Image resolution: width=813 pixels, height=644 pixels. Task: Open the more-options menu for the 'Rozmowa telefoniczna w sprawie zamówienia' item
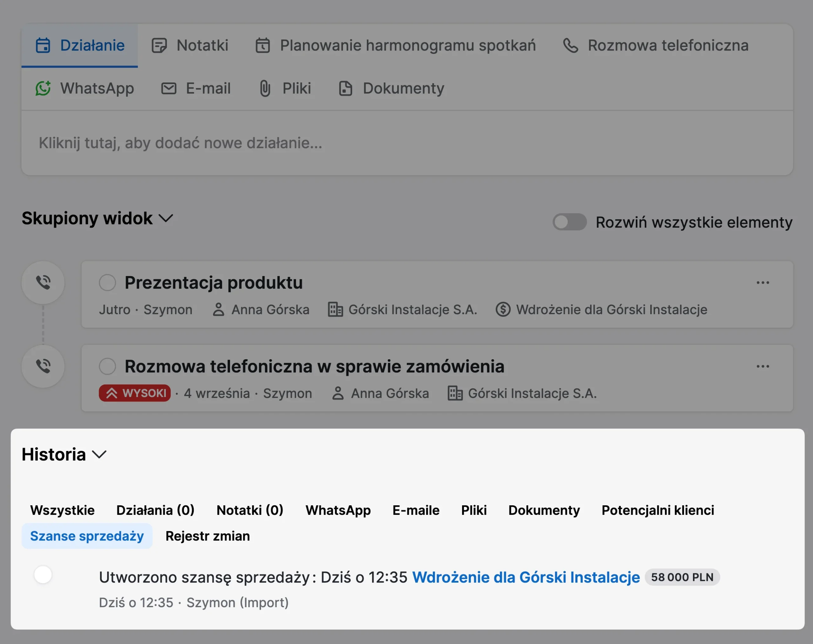[x=763, y=366]
